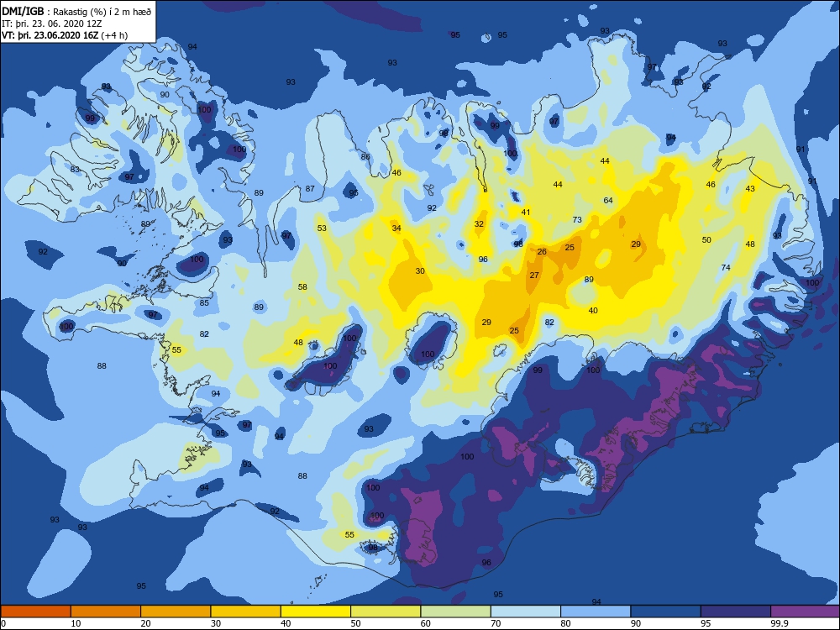Select the map value 41

coord(526,213)
